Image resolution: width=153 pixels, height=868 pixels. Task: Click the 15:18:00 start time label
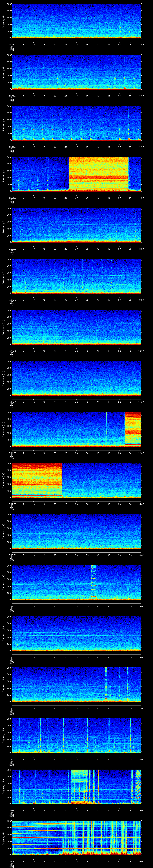(x=12, y=811)
